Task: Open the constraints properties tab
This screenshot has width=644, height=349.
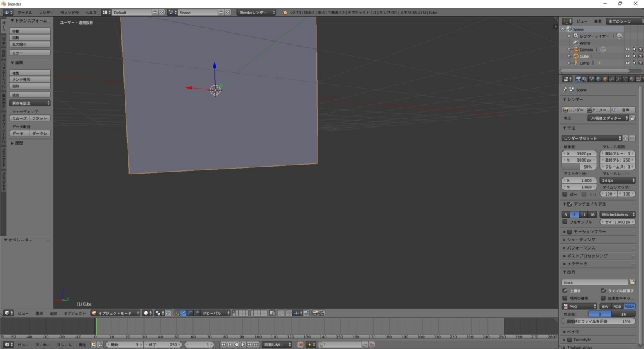Action: (x=612, y=79)
